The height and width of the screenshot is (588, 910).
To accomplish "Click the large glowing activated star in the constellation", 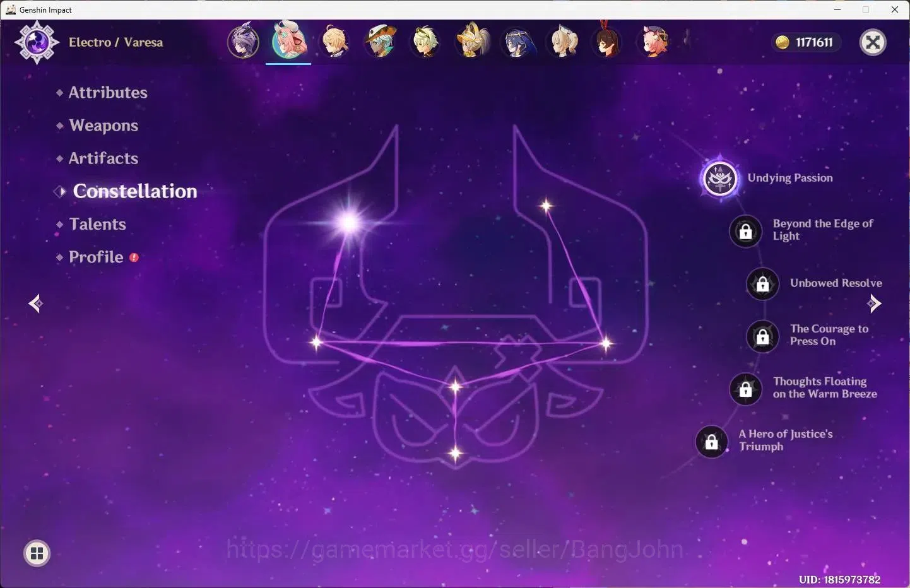I will click(348, 222).
